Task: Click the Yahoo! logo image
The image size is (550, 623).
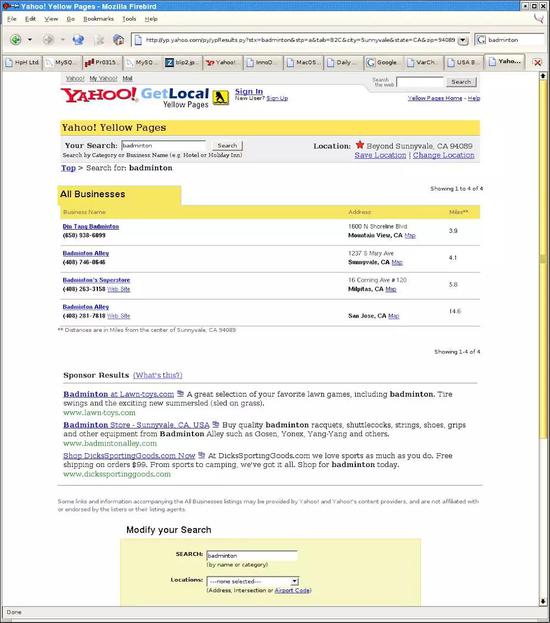Action: click(x=99, y=95)
